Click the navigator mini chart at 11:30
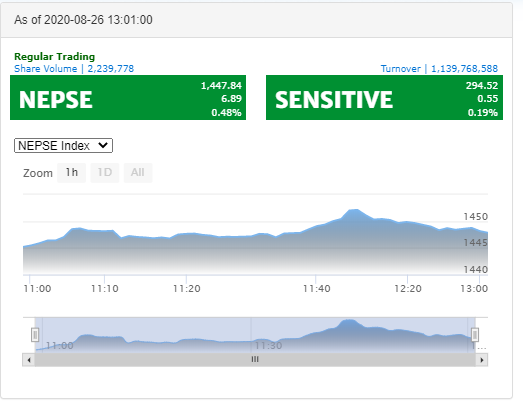 [269, 346]
